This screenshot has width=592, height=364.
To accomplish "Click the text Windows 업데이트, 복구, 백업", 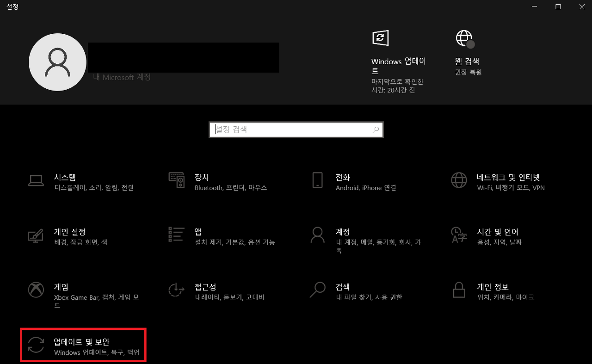I will click(x=97, y=352).
